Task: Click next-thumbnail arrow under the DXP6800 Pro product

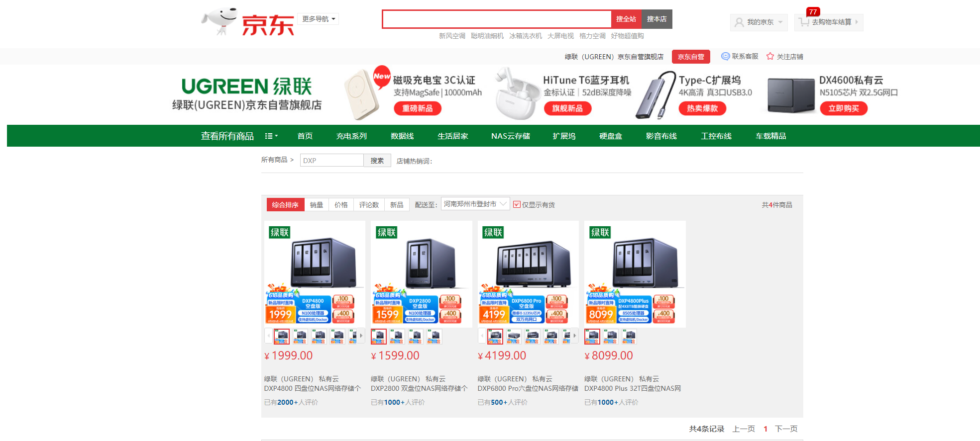Action: click(x=575, y=336)
